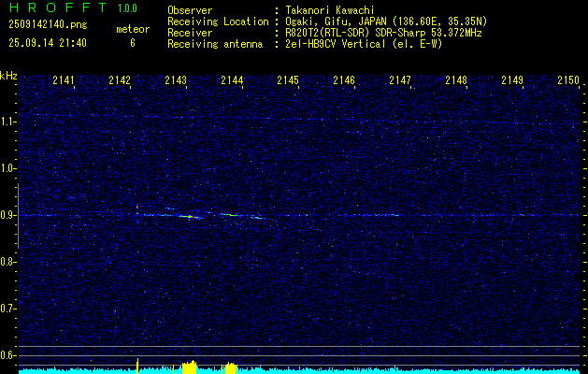This screenshot has width=588, height=374.
Task: Click time marker 2142
Action: click(120, 79)
